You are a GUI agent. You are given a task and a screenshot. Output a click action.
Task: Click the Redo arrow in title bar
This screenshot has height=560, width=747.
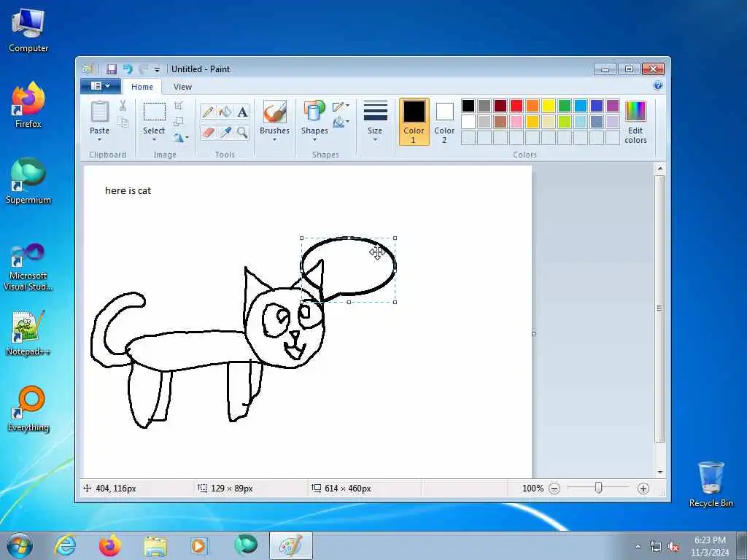click(x=143, y=69)
